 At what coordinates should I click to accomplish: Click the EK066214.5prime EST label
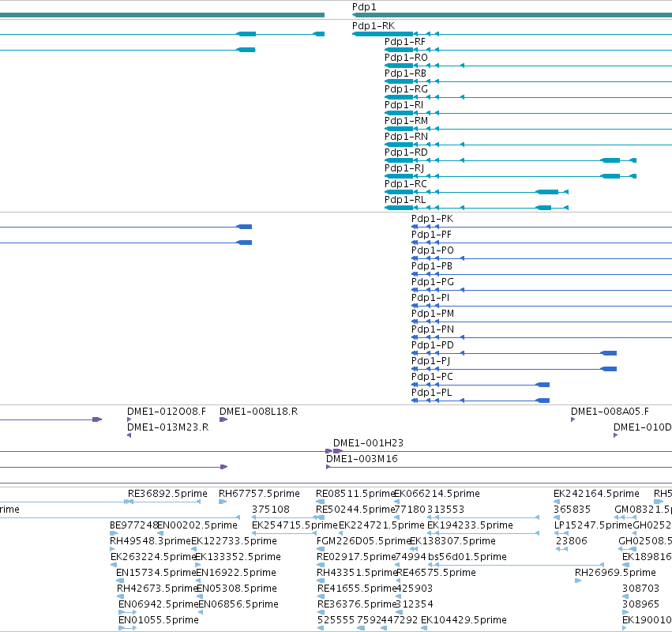point(437,494)
